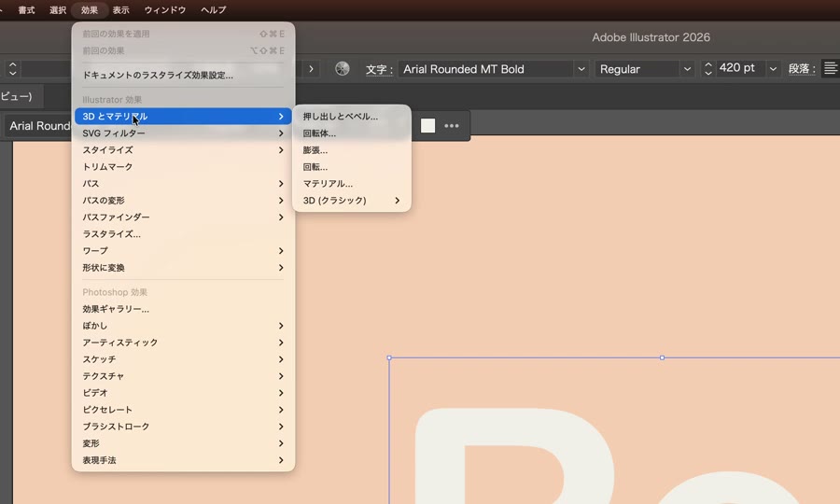Expand the アーティスティック submenu
This screenshot has width=840, height=504.
183,343
